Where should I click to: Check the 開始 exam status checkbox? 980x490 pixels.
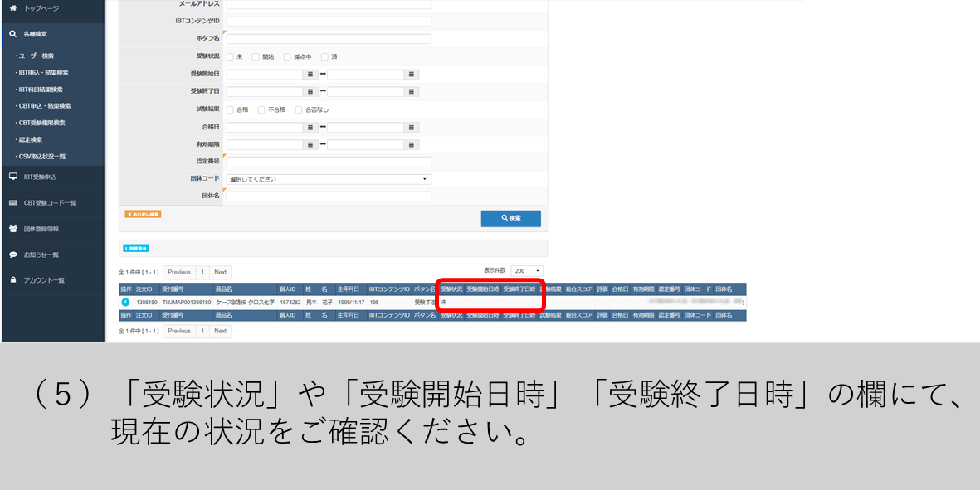tap(256, 57)
